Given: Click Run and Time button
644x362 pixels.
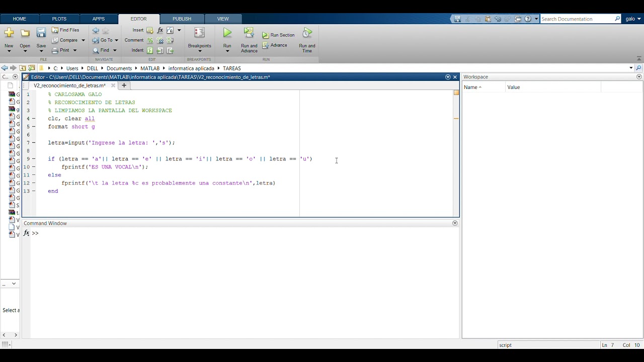Looking at the screenshot, I should coord(307,40).
